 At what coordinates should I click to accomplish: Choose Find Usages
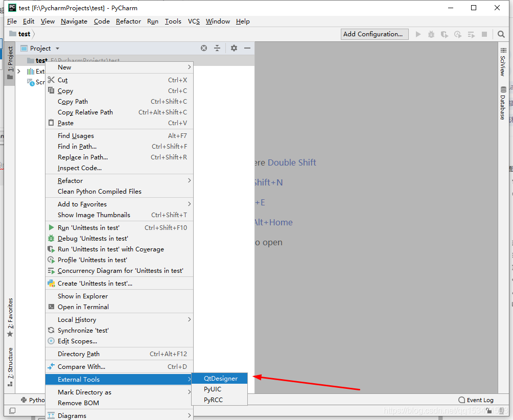119,135
